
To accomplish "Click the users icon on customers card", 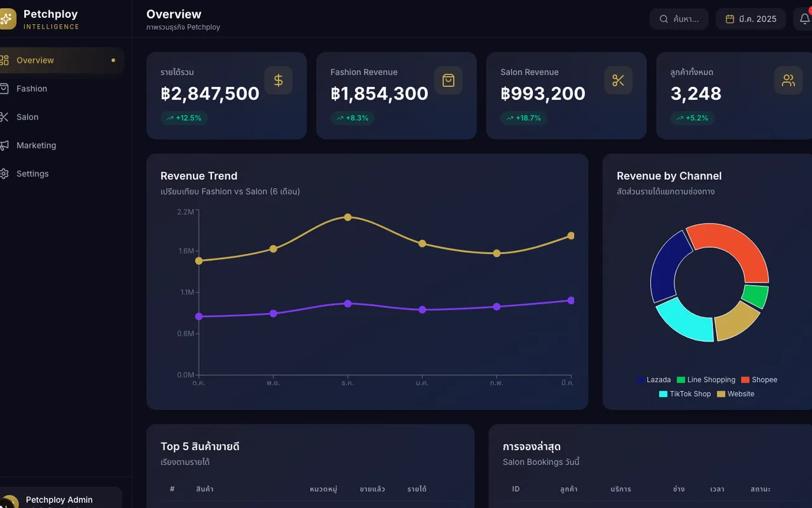I will coord(789,81).
